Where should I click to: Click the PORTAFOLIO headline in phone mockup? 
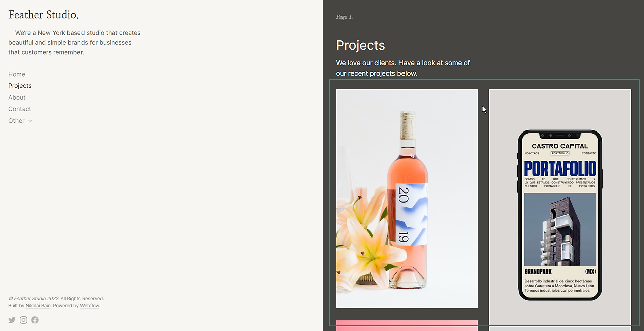pos(560,169)
